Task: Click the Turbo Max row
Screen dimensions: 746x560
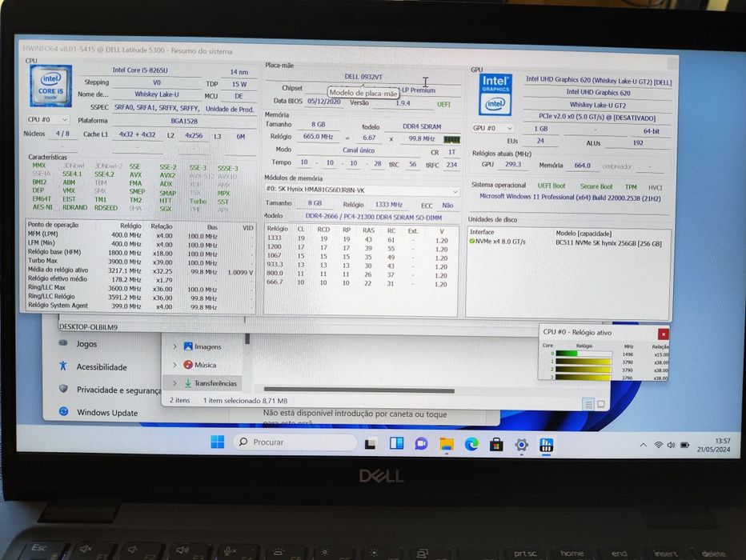Action: coord(139,261)
